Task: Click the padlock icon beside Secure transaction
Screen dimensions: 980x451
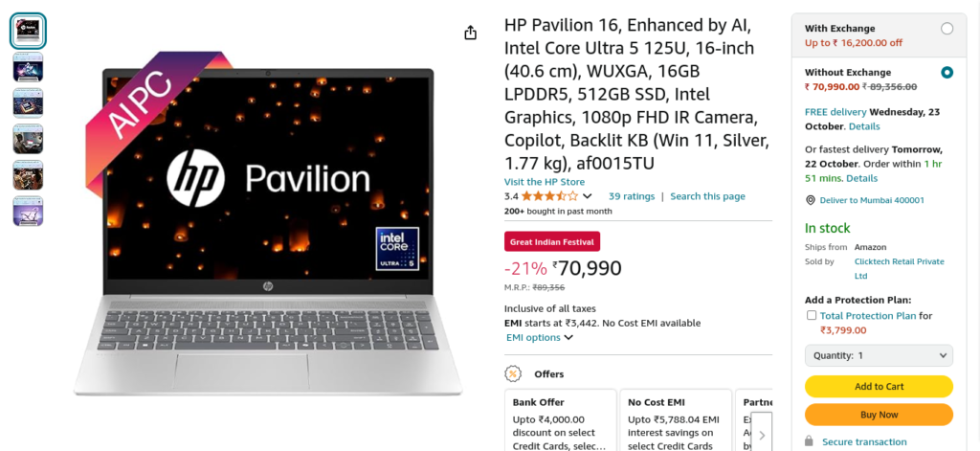Action: (809, 441)
